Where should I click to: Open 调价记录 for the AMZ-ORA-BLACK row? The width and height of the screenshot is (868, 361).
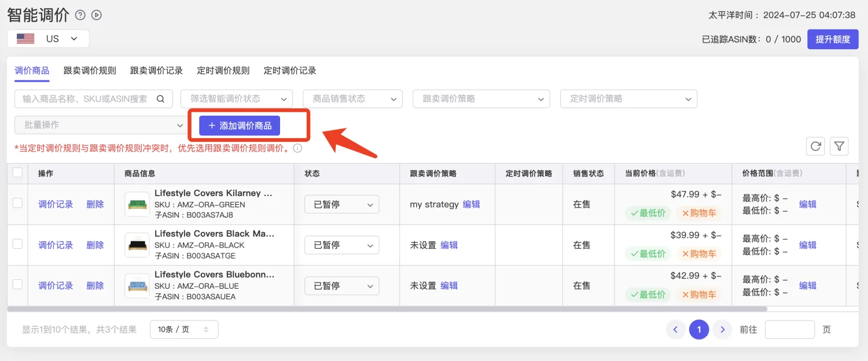coord(56,245)
